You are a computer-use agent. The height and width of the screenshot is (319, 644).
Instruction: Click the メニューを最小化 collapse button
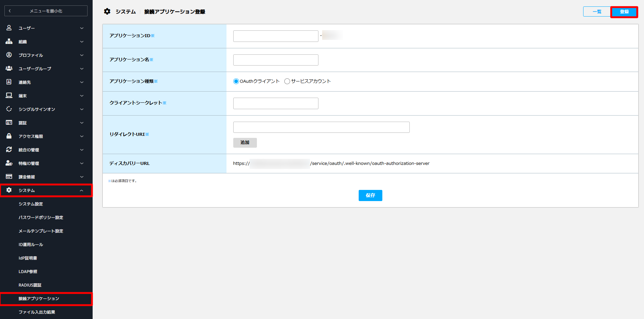pyautogui.click(x=46, y=11)
